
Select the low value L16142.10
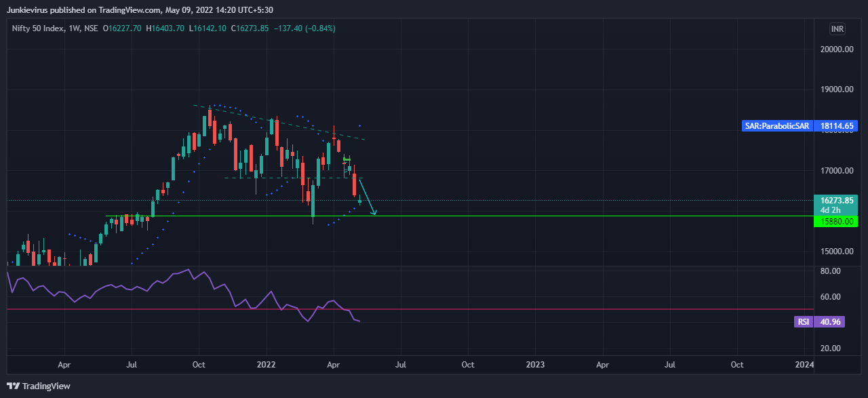click(x=208, y=28)
